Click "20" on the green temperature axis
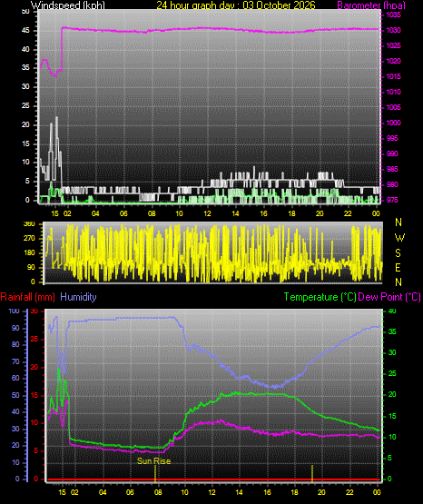 (392, 395)
